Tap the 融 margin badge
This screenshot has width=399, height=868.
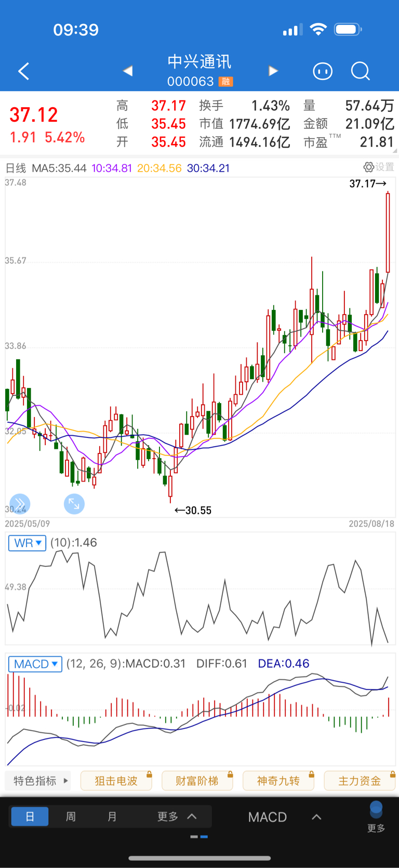tap(225, 82)
